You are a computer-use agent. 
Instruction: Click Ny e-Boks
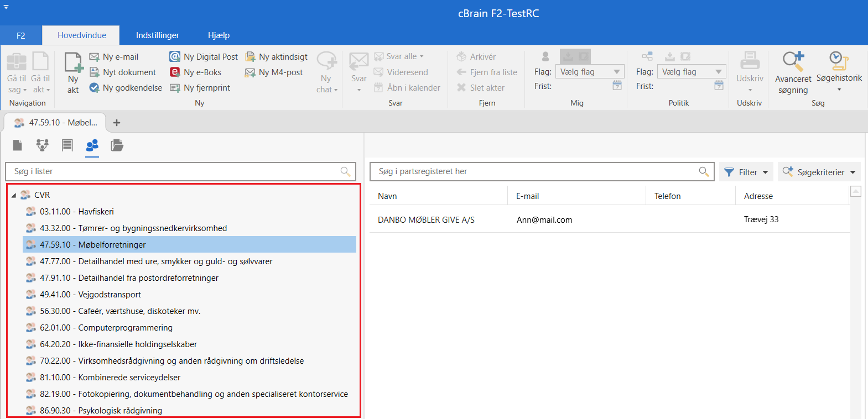point(195,72)
